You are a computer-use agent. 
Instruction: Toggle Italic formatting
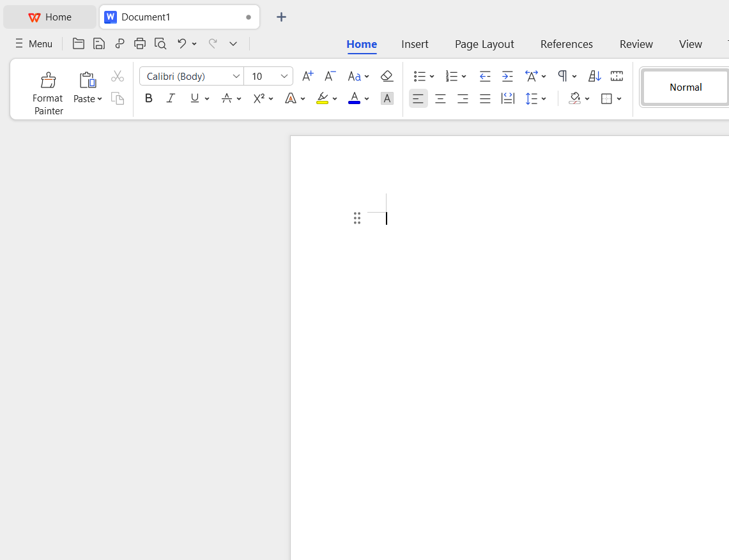pos(171,98)
